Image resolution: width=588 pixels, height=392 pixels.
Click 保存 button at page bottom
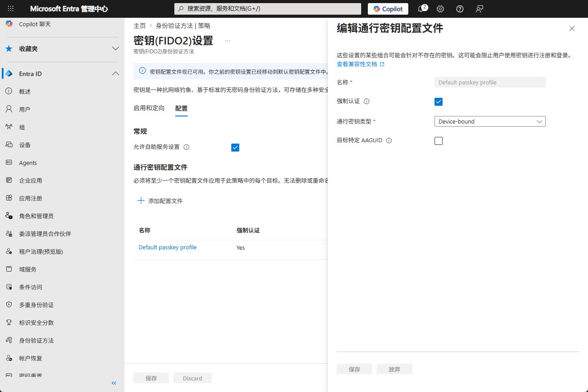[151, 378]
